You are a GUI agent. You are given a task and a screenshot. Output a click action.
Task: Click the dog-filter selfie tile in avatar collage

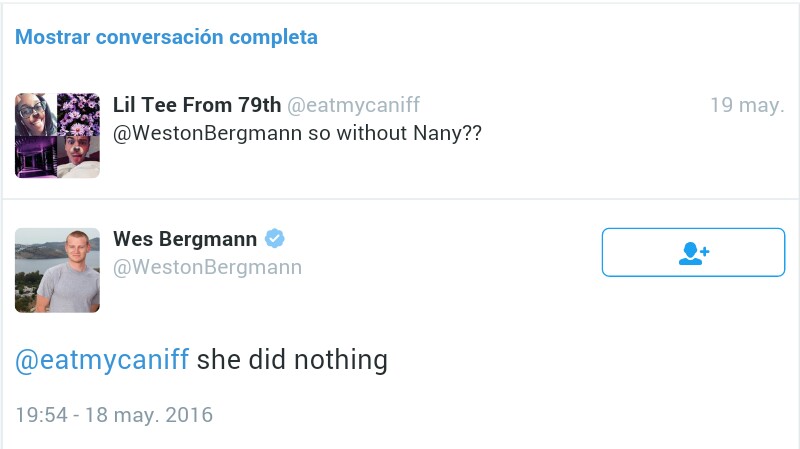(x=78, y=157)
